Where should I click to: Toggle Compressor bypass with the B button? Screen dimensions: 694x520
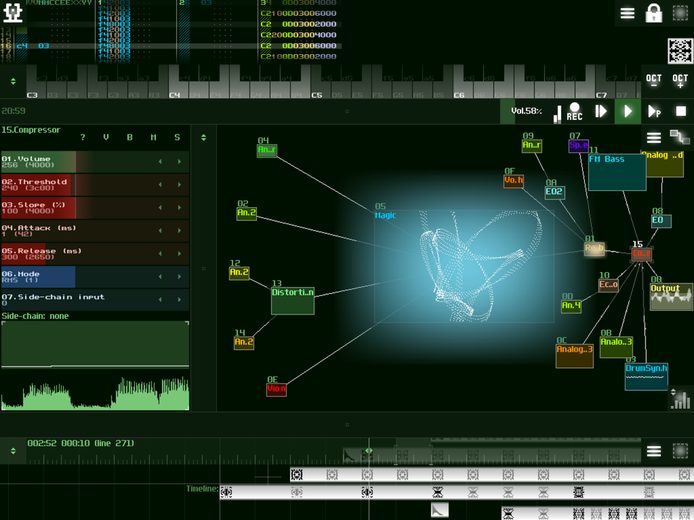coord(130,137)
